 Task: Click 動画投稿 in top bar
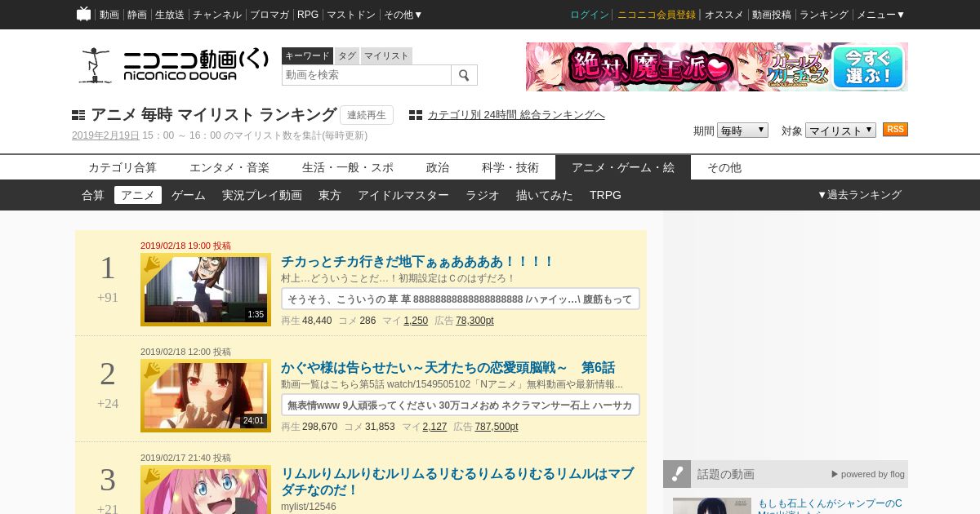[772, 15]
